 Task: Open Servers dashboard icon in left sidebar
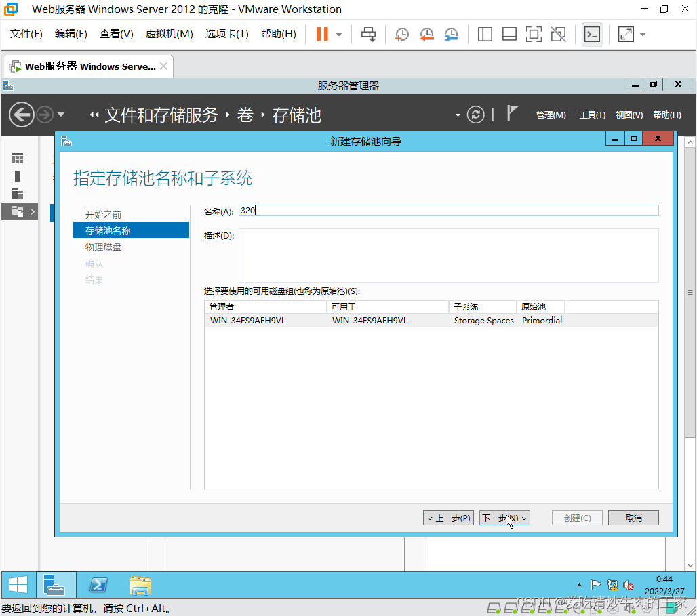click(18, 158)
